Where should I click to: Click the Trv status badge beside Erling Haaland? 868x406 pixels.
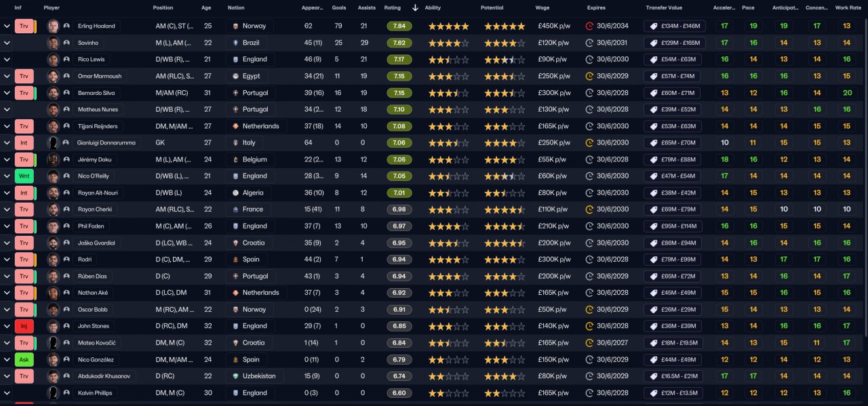[x=24, y=26]
